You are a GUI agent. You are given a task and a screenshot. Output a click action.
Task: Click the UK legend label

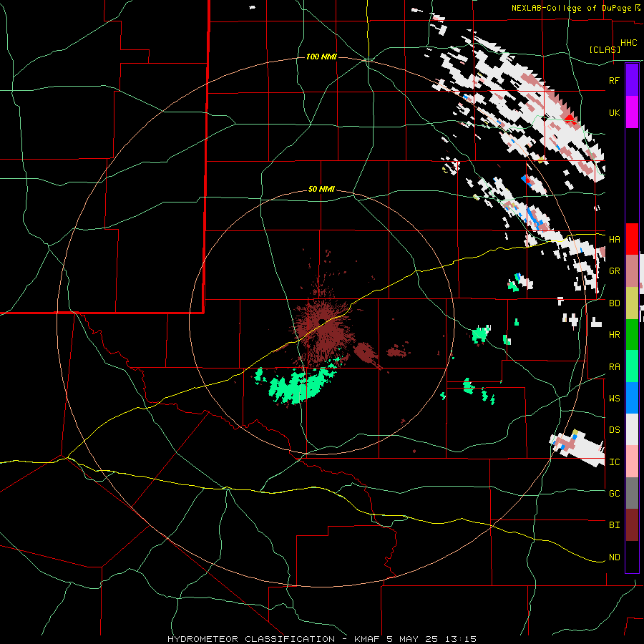point(614,112)
